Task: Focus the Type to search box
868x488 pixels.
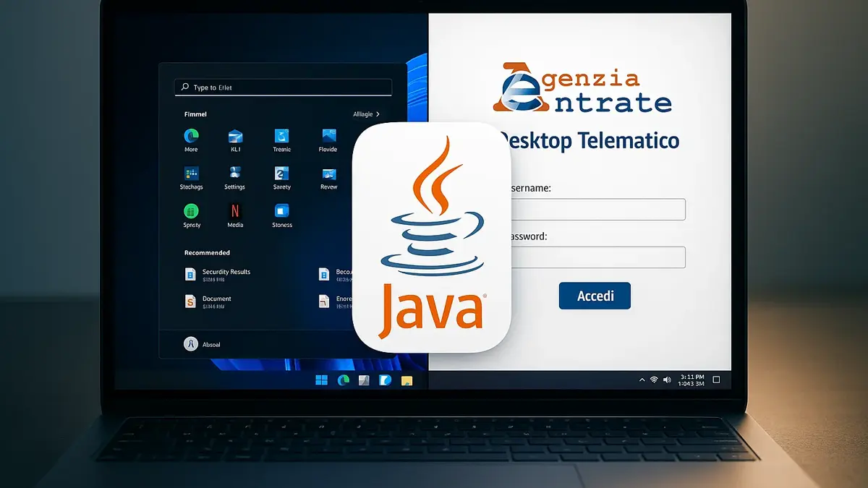Action: [x=284, y=87]
